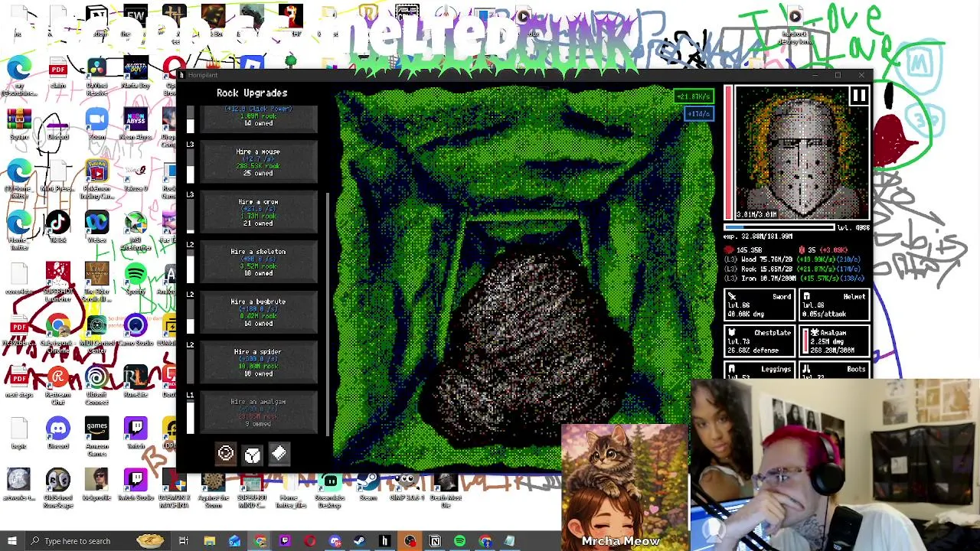980x551 pixels.
Task: Open MIDI Control Center desktop icon
Action: pos(96,334)
